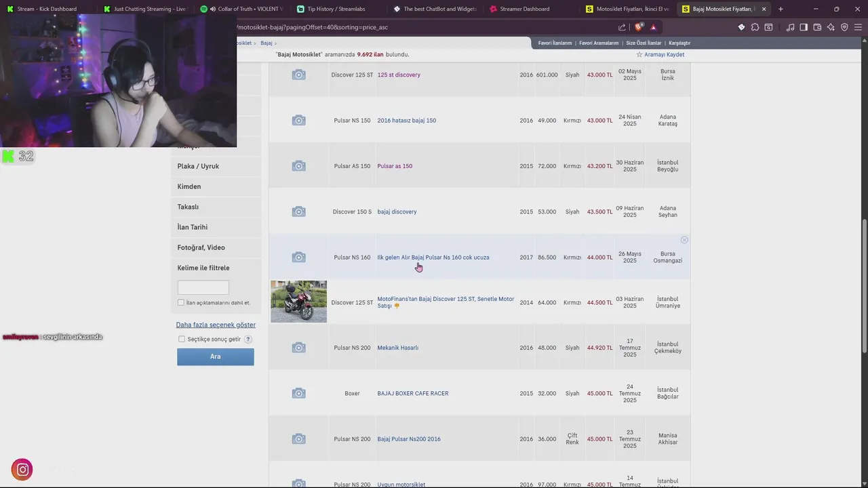868x488 pixels.
Task: Expand the İlan Tarihi filter
Action: coord(216,227)
